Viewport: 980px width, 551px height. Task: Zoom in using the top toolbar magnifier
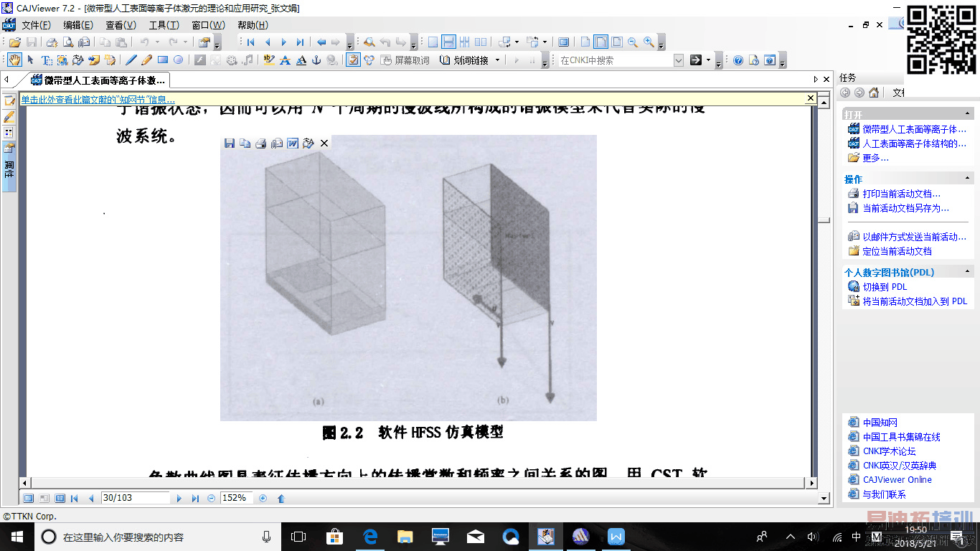pyautogui.click(x=649, y=42)
